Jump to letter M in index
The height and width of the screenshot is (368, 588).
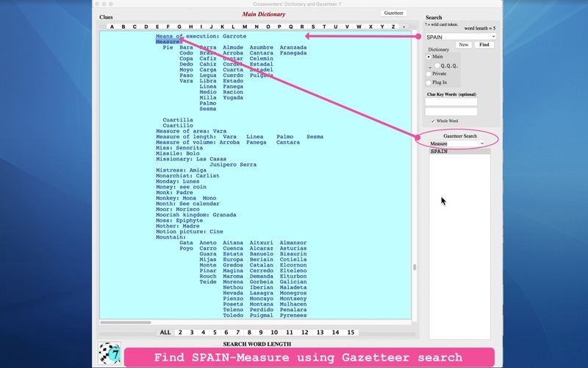click(245, 26)
